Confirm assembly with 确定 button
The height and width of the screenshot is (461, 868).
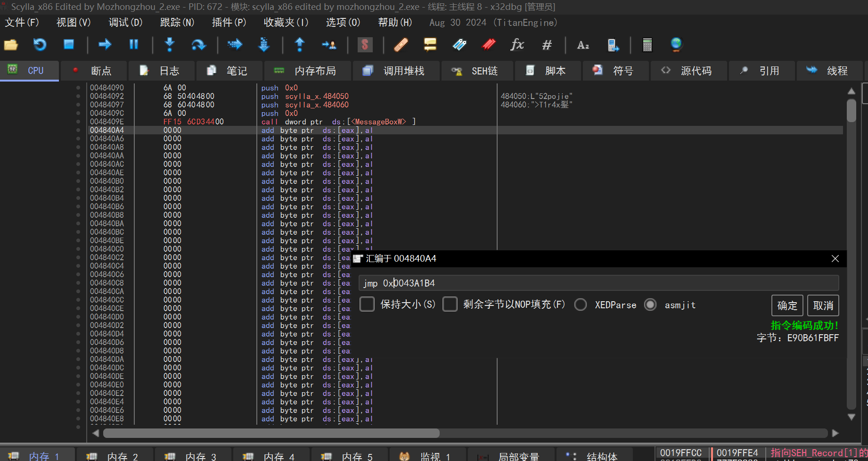click(x=787, y=305)
